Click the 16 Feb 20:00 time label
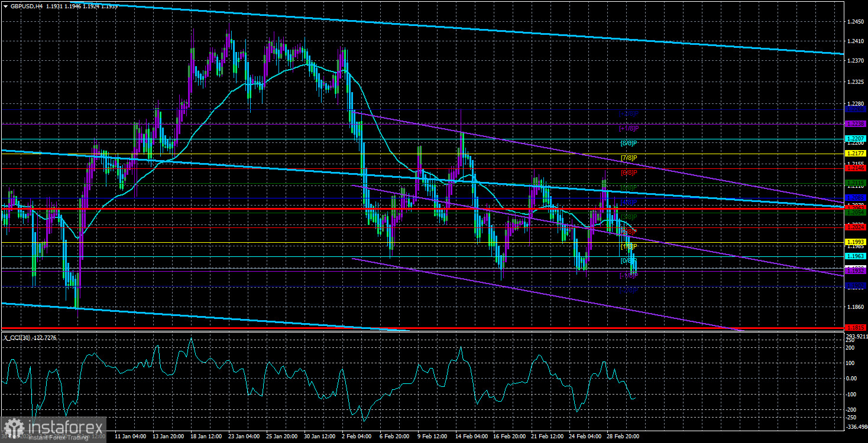The image size is (868, 443). (x=510, y=437)
